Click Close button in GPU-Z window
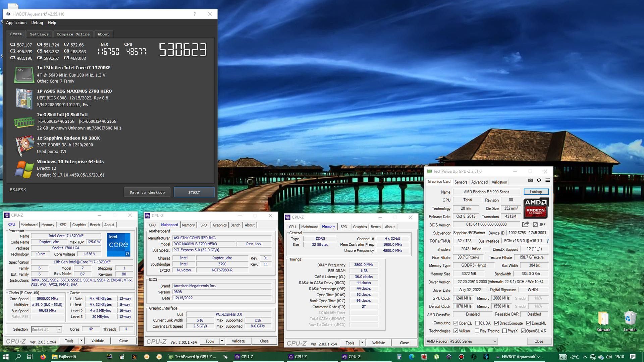The image size is (644, 362). [539, 341]
